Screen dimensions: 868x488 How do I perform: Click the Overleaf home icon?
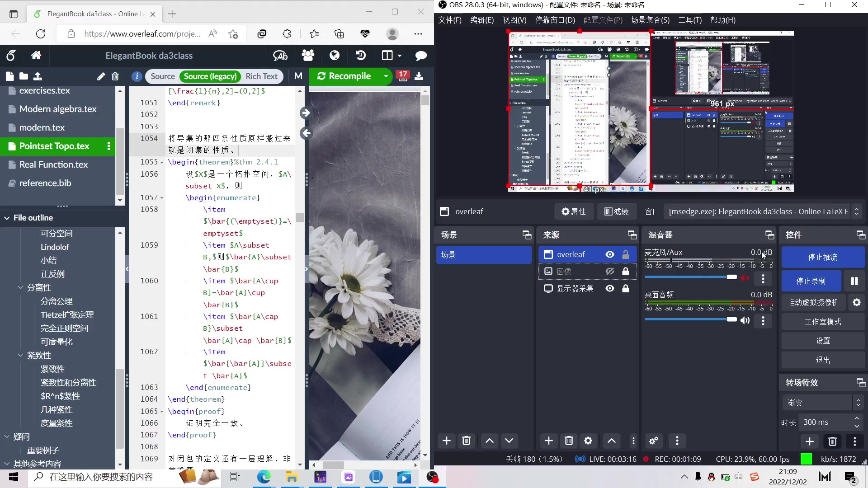click(x=36, y=56)
